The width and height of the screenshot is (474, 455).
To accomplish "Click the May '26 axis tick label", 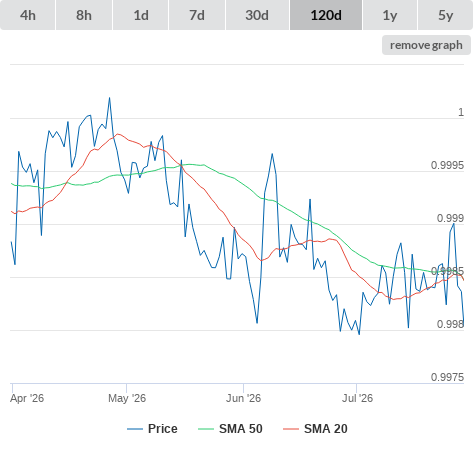I will (x=127, y=398).
